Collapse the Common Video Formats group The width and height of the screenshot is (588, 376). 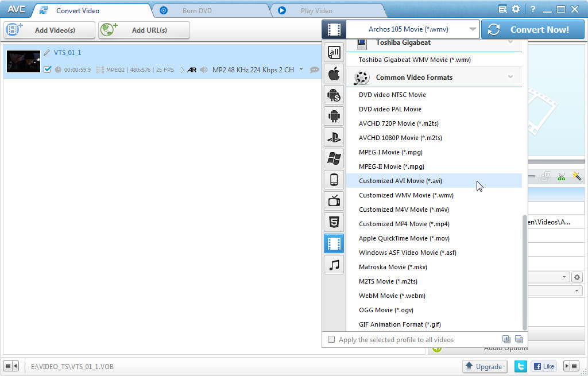(510, 77)
